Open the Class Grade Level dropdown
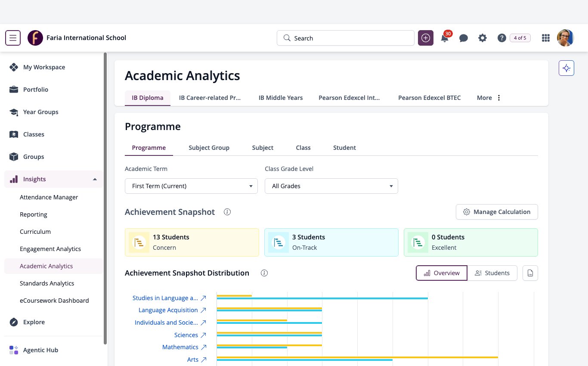This screenshot has width=588, height=366. [x=331, y=186]
